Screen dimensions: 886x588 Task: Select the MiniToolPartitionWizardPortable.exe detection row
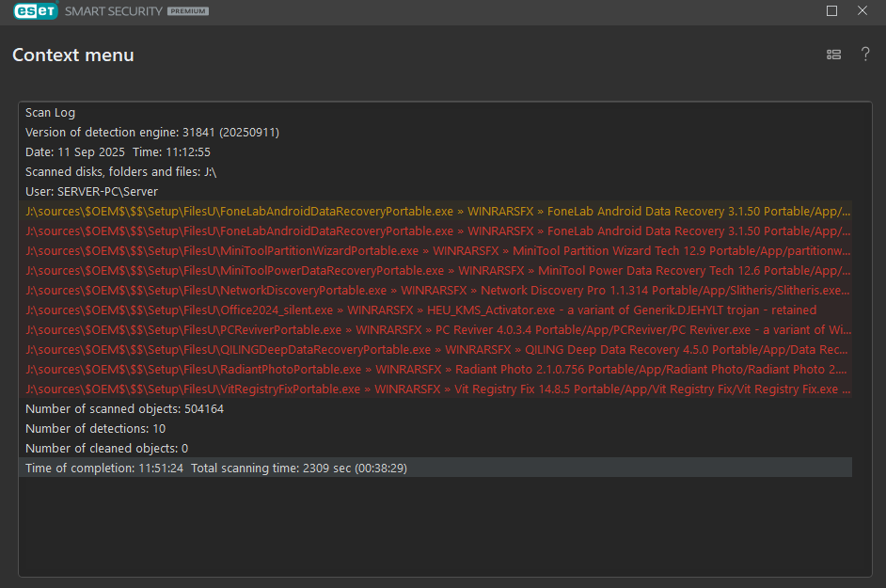435,251
